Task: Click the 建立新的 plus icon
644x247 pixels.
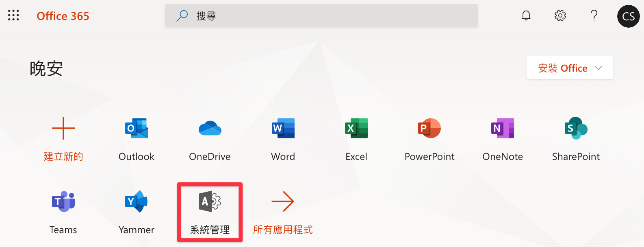Action: click(x=63, y=128)
